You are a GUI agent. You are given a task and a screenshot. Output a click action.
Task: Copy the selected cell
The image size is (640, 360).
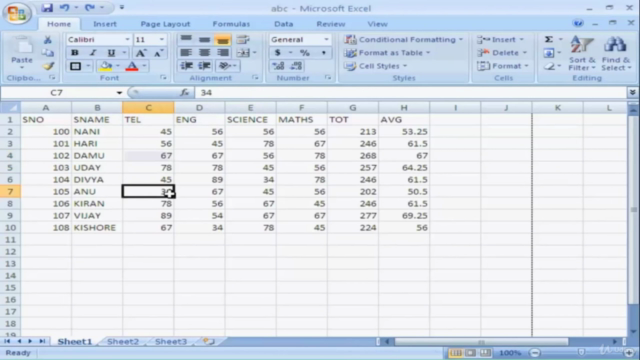point(48,53)
